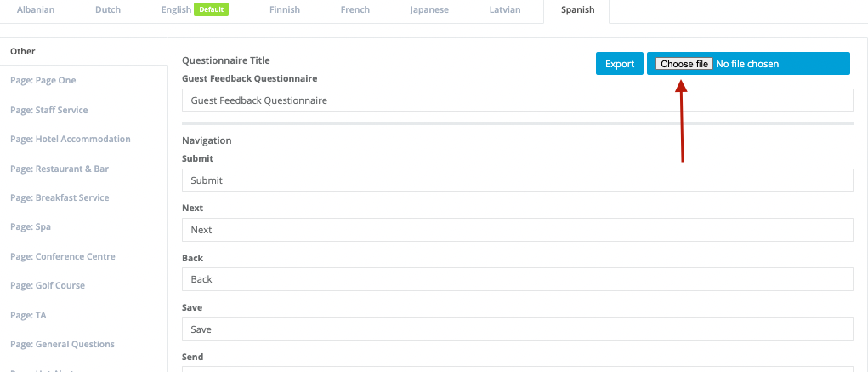The image size is (868, 372).
Task: Click the Questionnaire Title translation field
Action: 518,100
